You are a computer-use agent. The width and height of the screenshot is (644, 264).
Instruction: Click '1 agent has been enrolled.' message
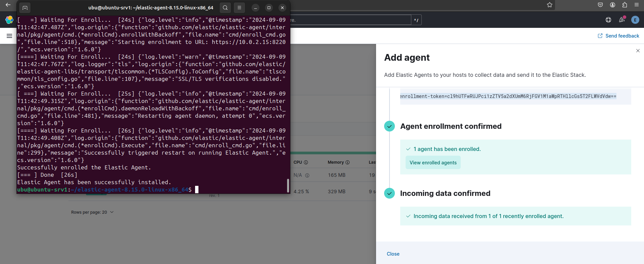coord(447,149)
